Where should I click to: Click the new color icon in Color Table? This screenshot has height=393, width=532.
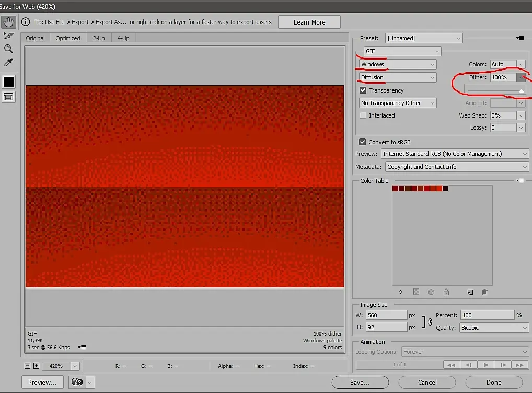pyautogui.click(x=470, y=292)
